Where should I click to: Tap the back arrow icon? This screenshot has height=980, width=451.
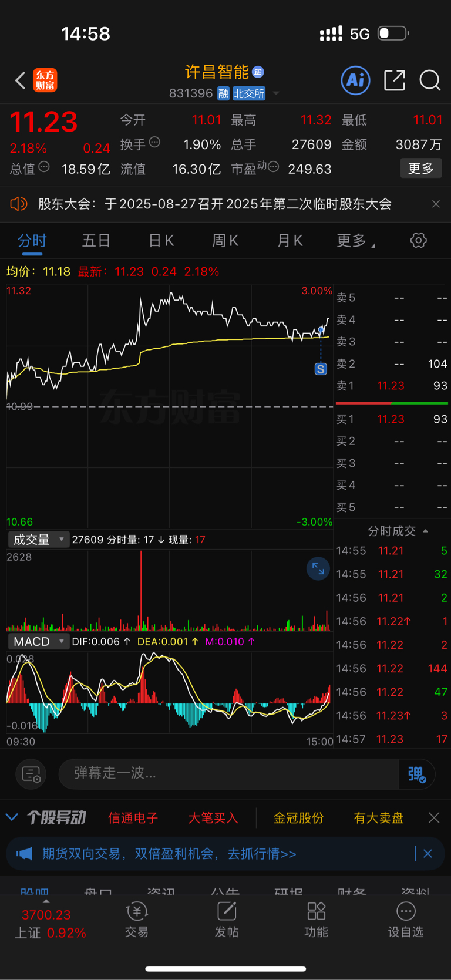(21, 80)
